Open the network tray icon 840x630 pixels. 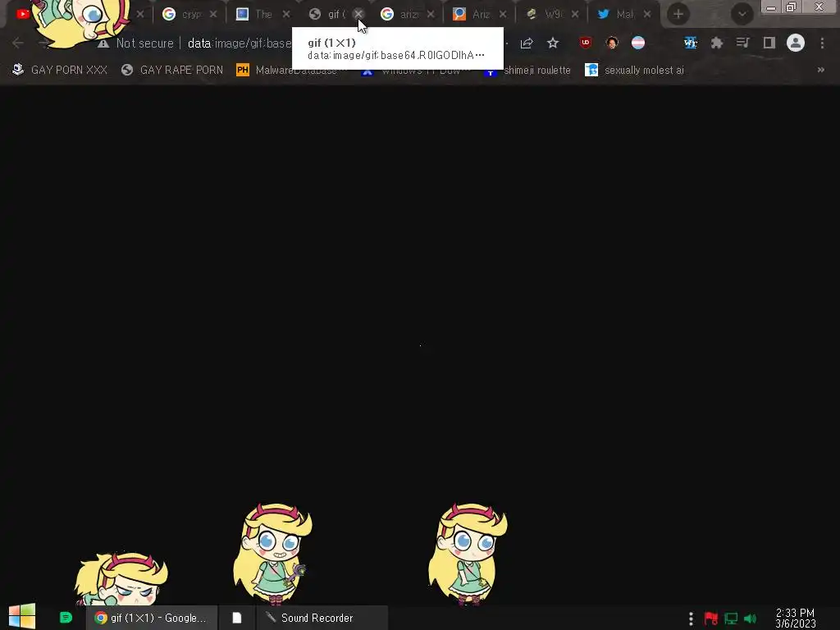pyautogui.click(x=731, y=619)
